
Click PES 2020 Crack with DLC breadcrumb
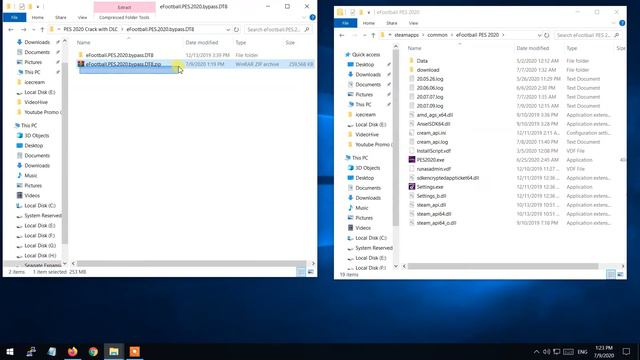[90, 29]
